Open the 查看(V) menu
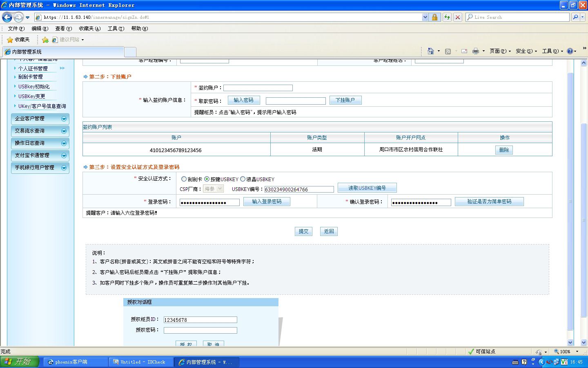 (64, 29)
